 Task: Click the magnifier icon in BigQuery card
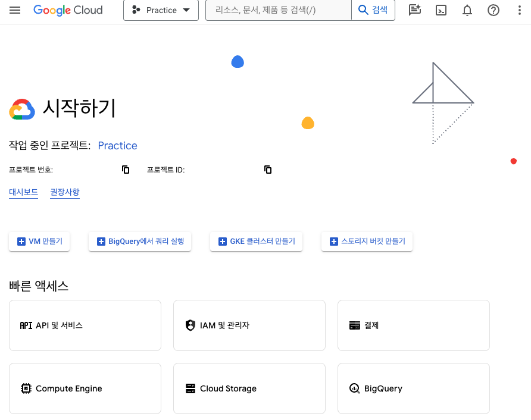point(355,388)
